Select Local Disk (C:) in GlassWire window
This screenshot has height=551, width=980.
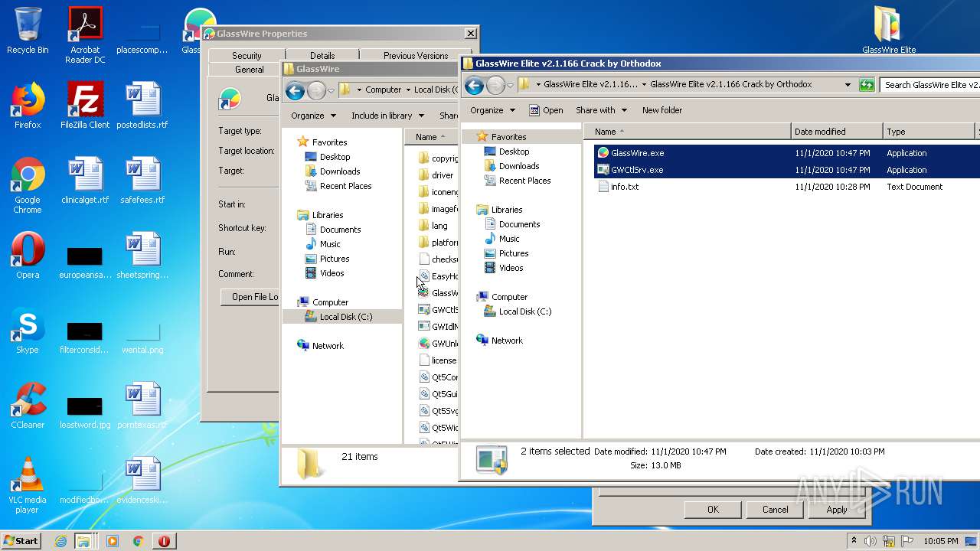(x=345, y=317)
